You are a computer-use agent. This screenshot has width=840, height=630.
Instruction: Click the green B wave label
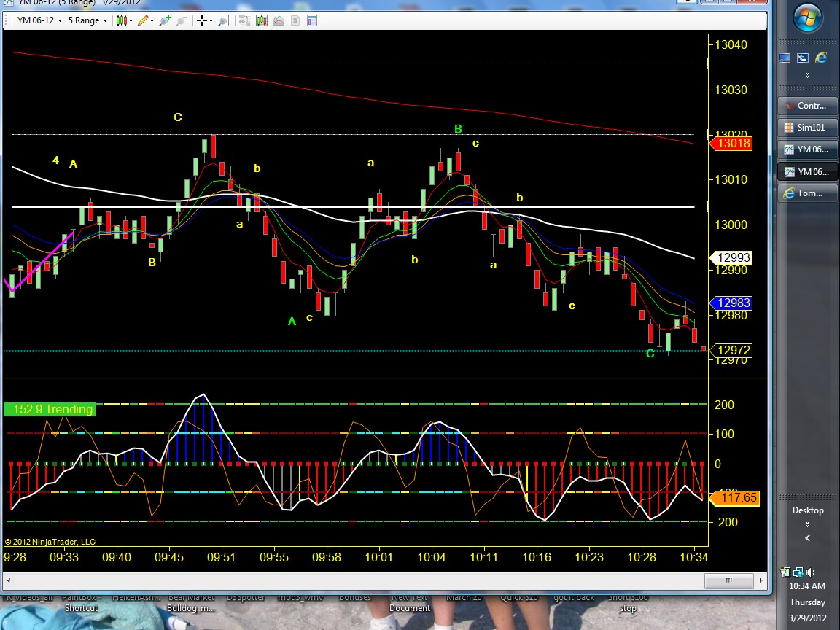tap(458, 128)
